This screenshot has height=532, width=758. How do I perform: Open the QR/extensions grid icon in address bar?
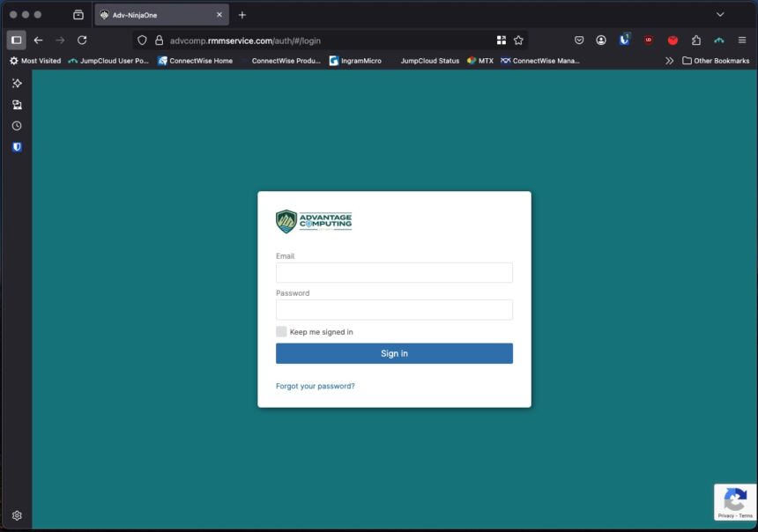point(502,41)
